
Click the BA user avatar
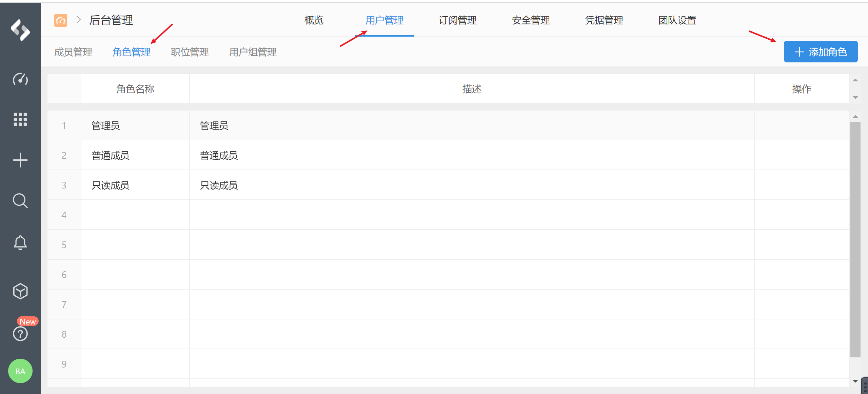tap(20, 371)
